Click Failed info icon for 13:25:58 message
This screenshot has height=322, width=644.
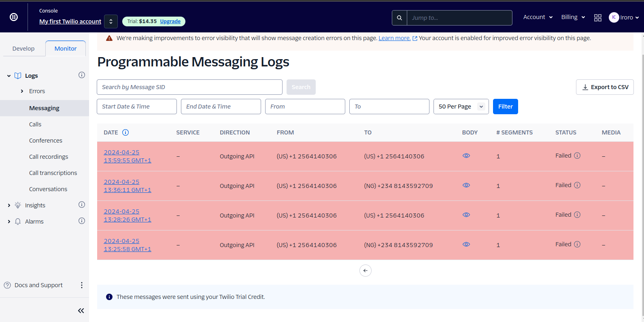(578, 244)
